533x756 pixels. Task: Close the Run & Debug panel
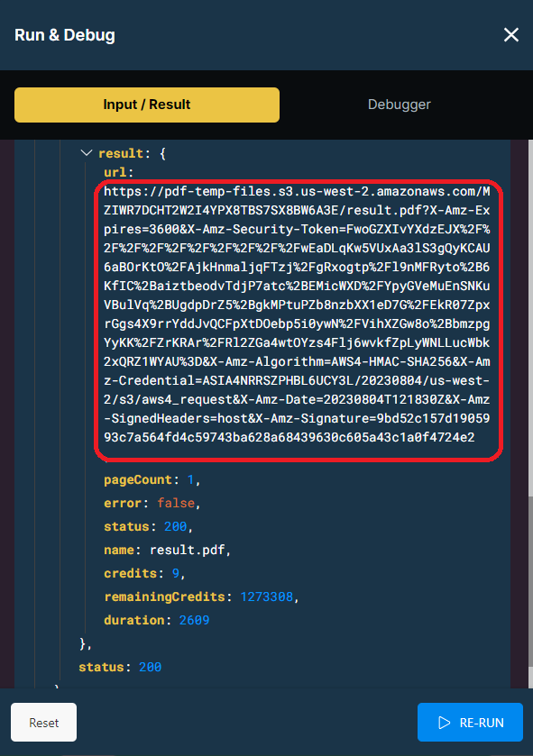point(510,35)
